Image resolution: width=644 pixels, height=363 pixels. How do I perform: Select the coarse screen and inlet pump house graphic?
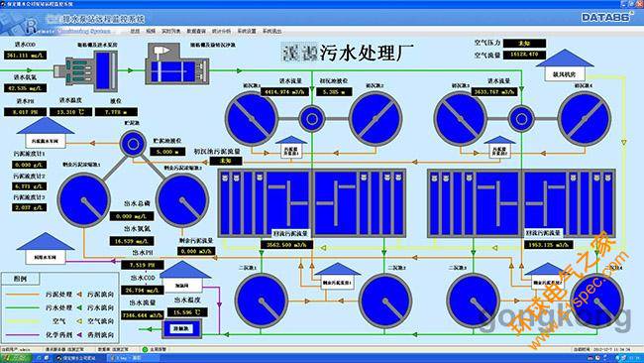click(88, 70)
